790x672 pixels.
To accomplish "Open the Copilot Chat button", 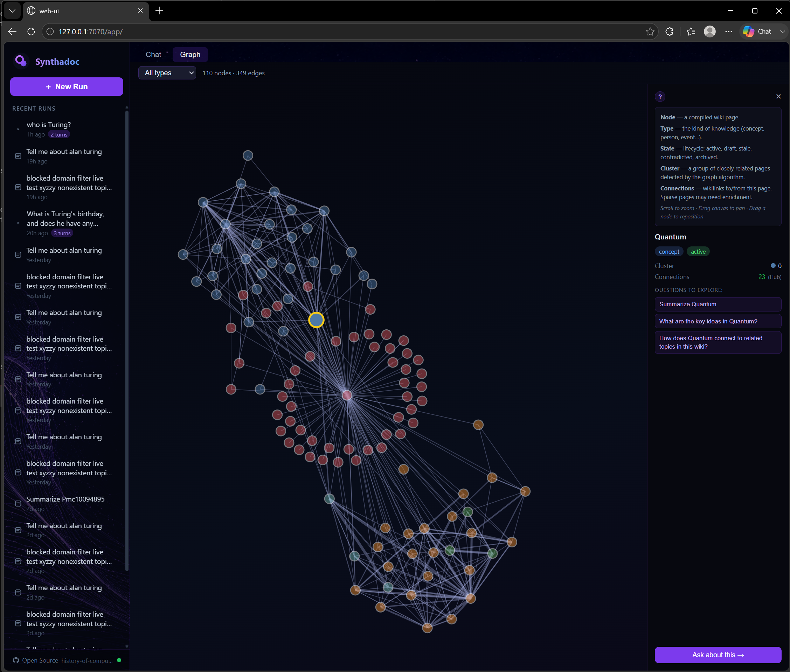I will [x=757, y=31].
